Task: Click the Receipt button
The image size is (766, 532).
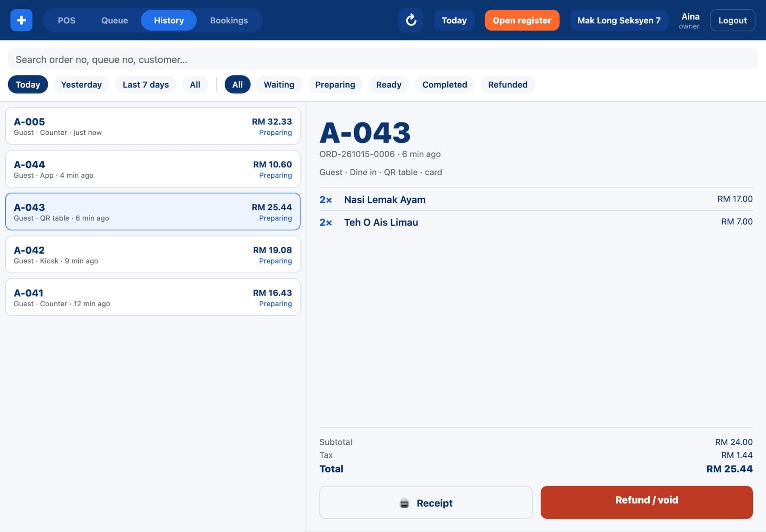Action: coord(426,503)
